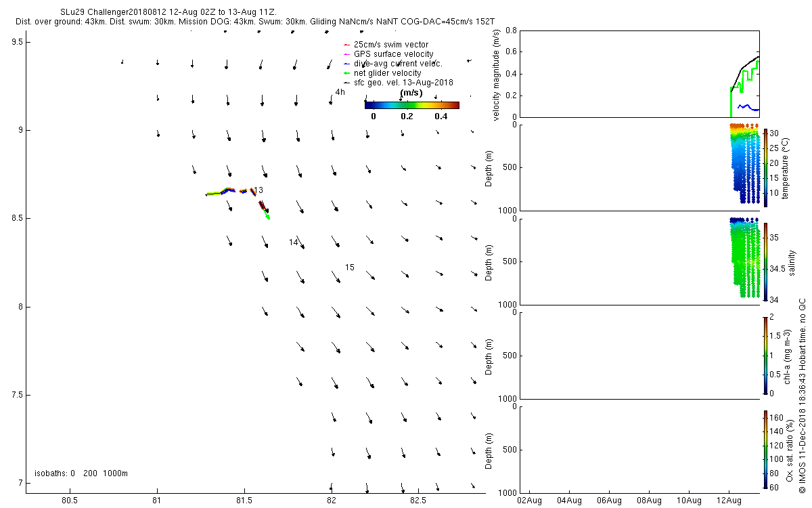Click the '25' tick on the temperature colorbar

click(x=774, y=148)
